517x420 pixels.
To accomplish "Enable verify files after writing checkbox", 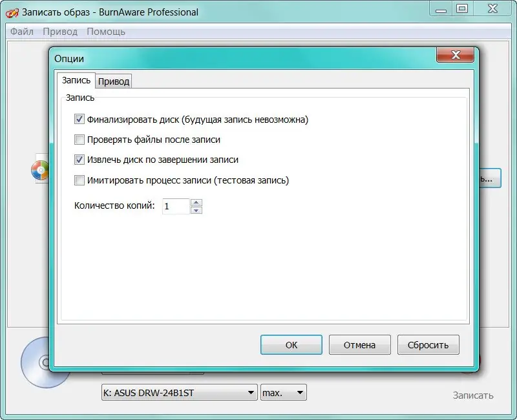I will [x=79, y=140].
